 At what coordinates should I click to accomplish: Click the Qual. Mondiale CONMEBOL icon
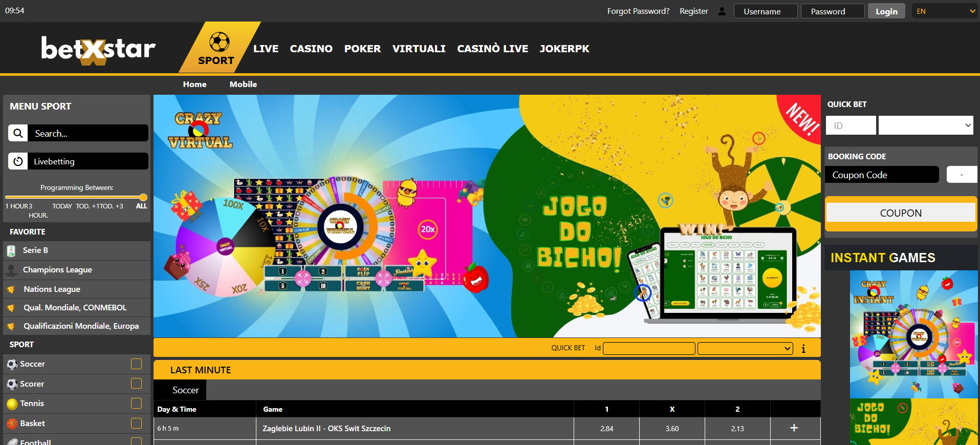[11, 308]
